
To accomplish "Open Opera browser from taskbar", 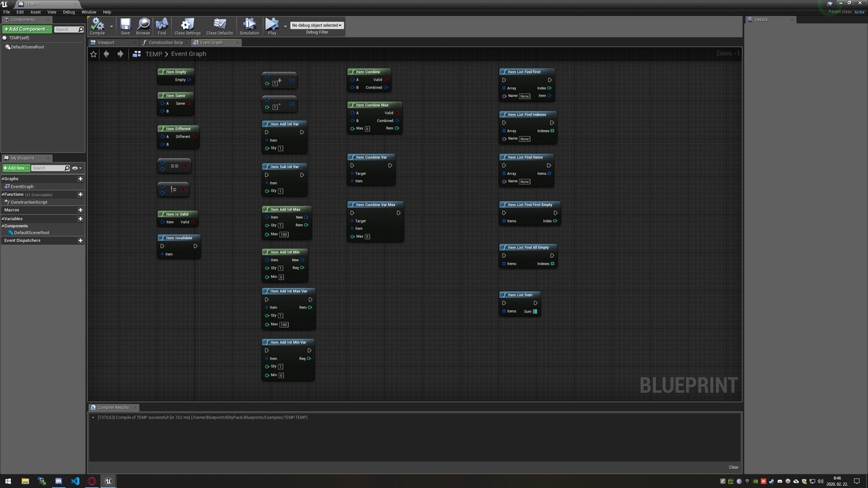I will pyautogui.click(x=92, y=481).
